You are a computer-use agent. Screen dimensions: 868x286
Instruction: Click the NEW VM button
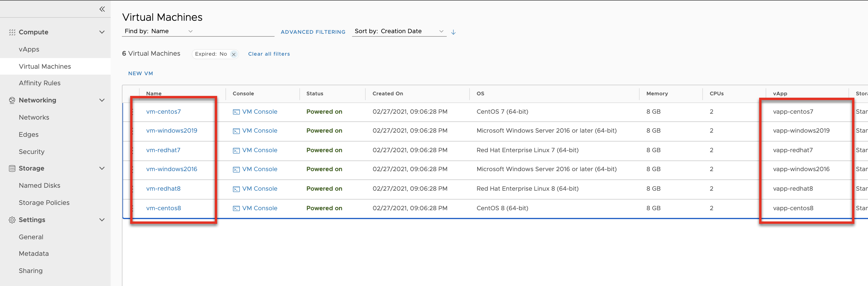coord(141,73)
